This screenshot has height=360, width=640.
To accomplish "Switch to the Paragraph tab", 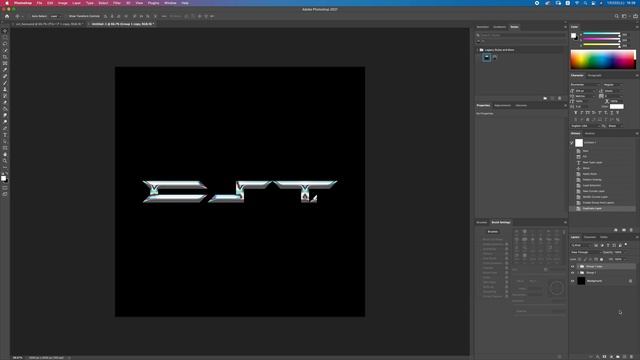I will click(x=594, y=76).
